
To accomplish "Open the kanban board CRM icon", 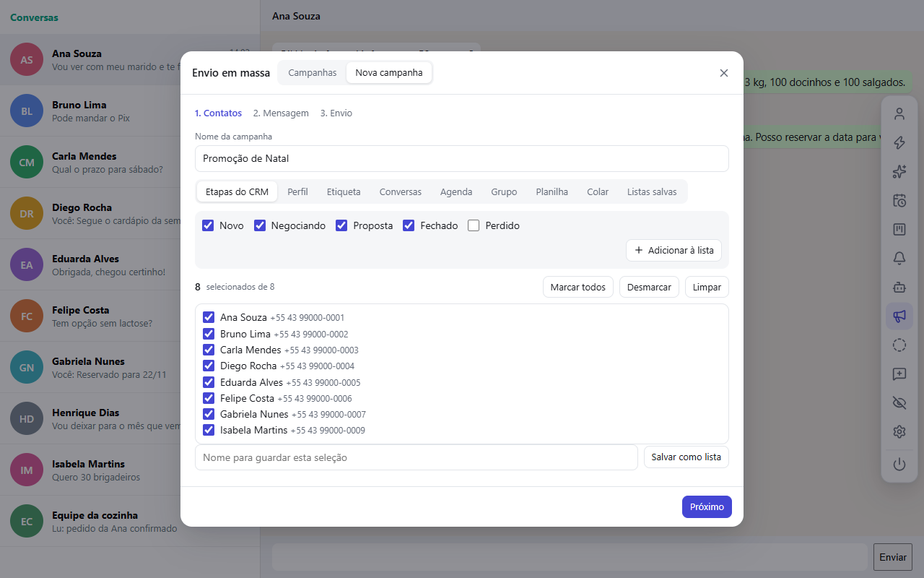I will point(899,229).
